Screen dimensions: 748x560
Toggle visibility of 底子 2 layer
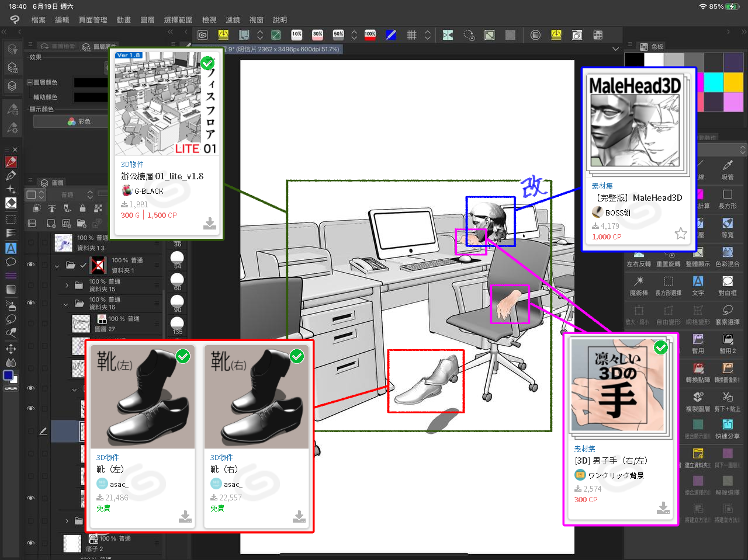31,543
